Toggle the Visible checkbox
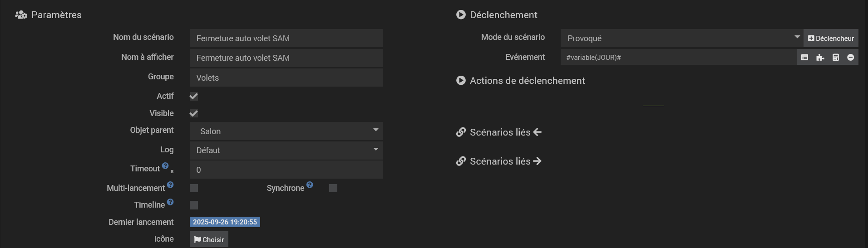The width and height of the screenshot is (868, 248). 194,113
